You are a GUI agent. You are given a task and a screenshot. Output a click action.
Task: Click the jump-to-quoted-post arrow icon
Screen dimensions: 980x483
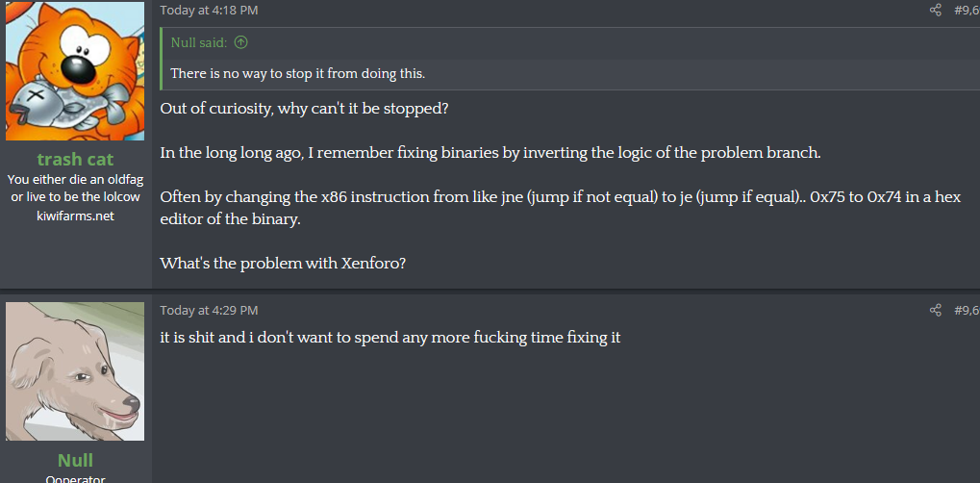[240, 42]
